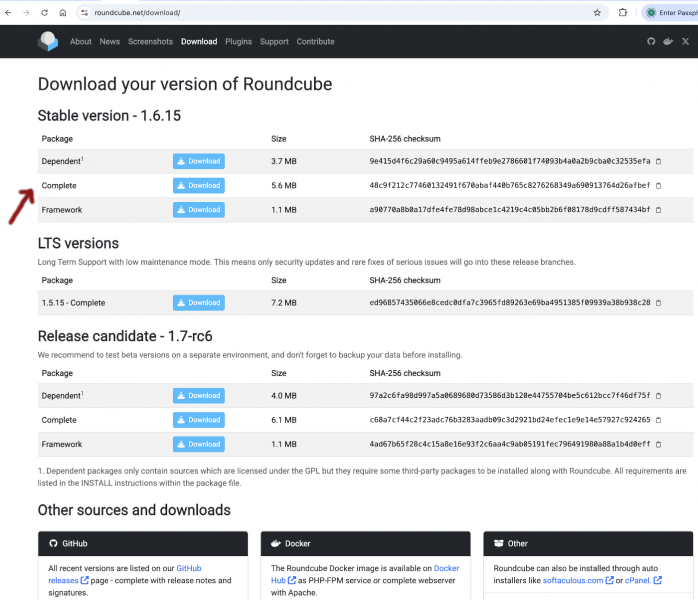Click the 'LTS versions' heading
Image resolution: width=698 pixels, height=600 pixels.
click(78, 243)
